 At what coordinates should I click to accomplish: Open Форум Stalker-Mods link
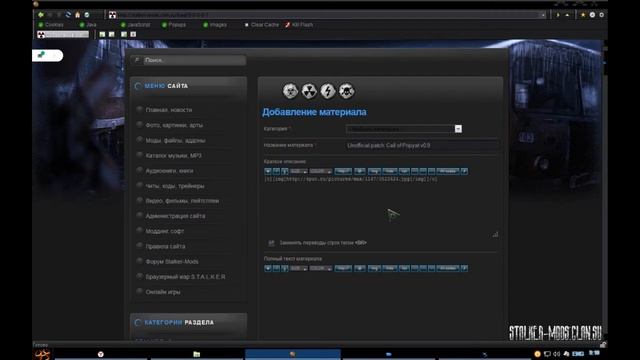[x=172, y=262]
